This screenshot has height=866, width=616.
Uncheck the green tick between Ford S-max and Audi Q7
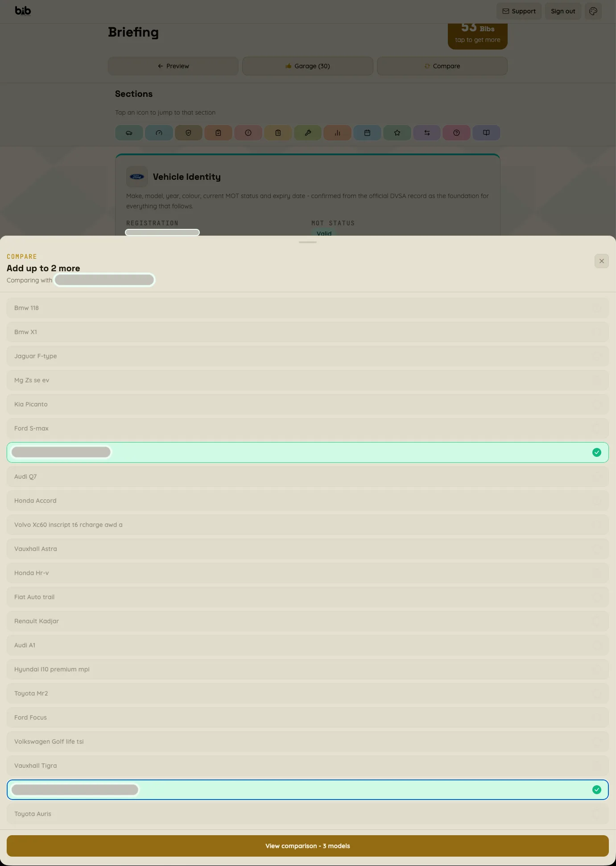pyautogui.click(x=597, y=452)
